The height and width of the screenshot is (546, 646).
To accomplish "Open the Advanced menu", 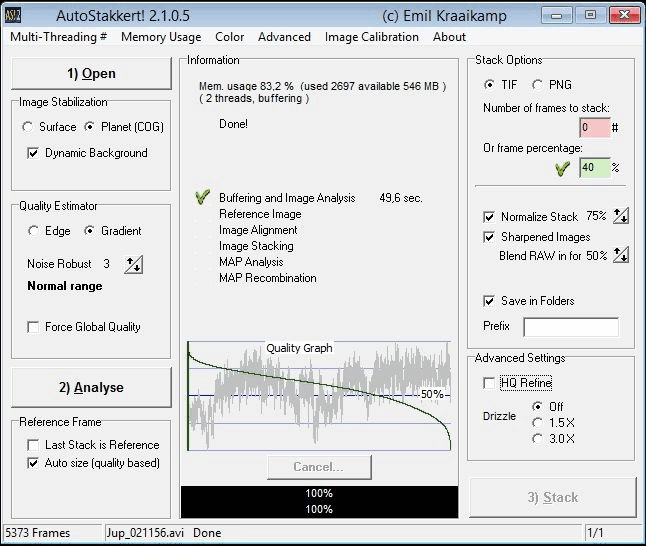I will click(x=284, y=37).
